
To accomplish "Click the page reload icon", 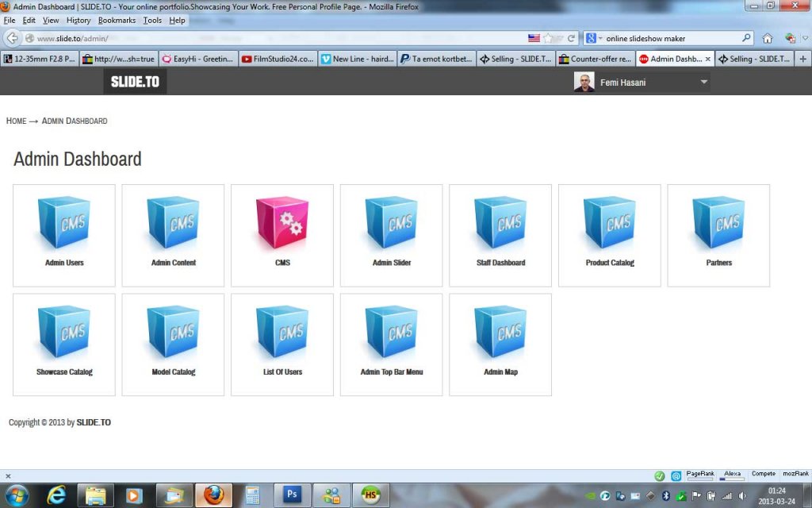I will click(x=571, y=38).
